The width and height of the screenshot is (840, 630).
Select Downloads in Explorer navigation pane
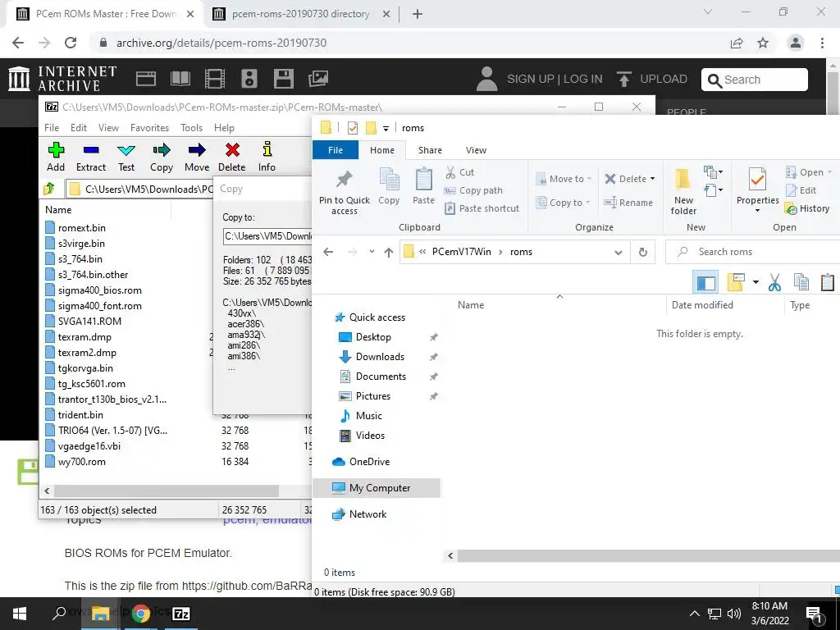tap(380, 357)
